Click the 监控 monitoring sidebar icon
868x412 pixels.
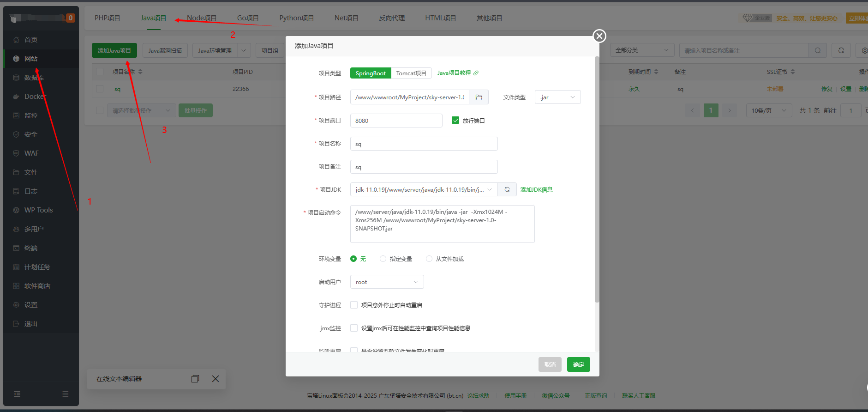[16, 115]
